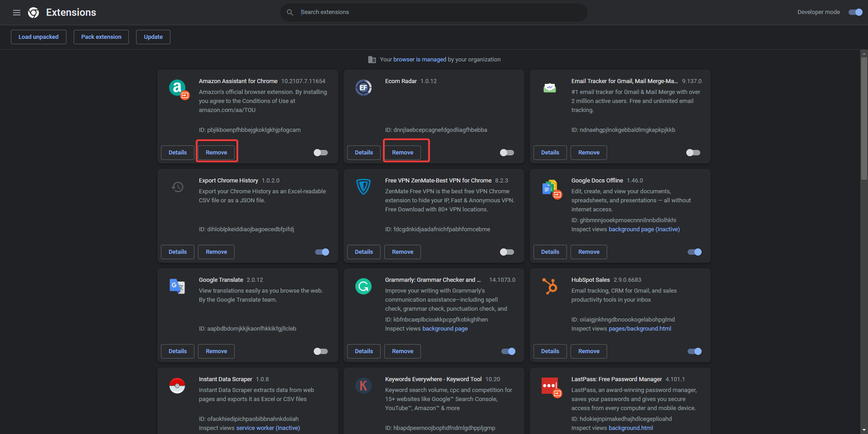Click the Load unpacked button
Image resolution: width=868 pixels, height=434 pixels.
[x=38, y=37]
